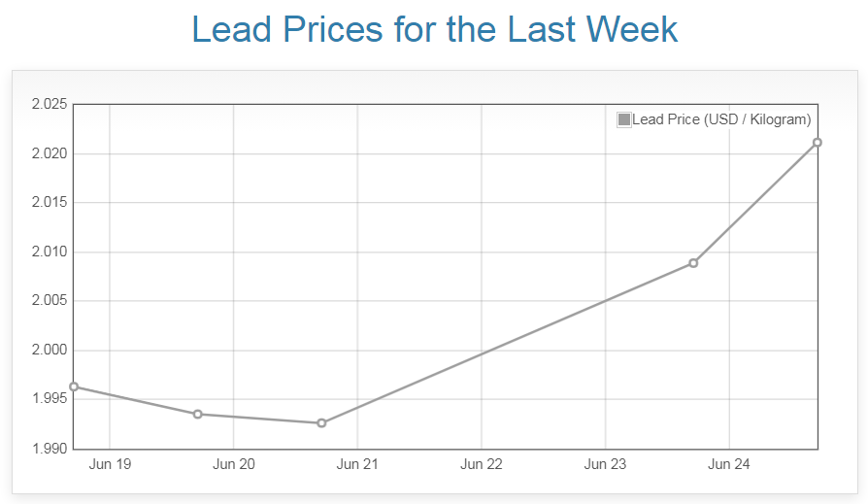Click the Jun 24 x-axis label

[x=729, y=465]
